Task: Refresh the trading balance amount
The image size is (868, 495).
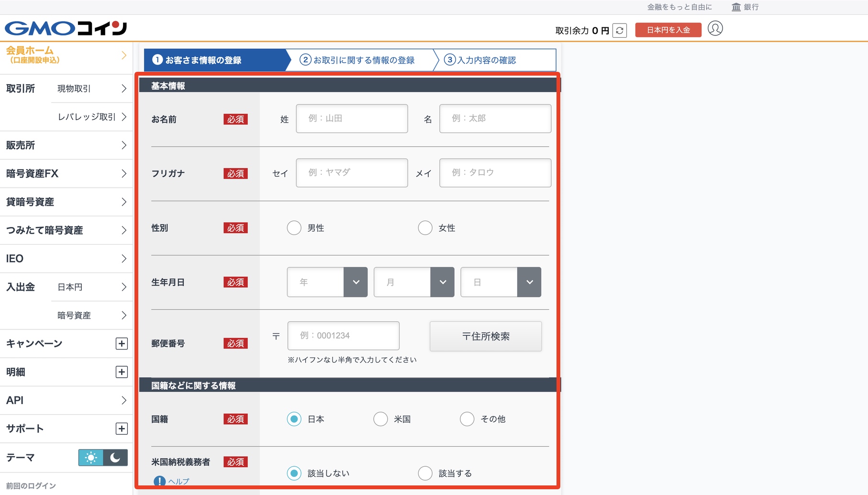Action: [x=620, y=31]
